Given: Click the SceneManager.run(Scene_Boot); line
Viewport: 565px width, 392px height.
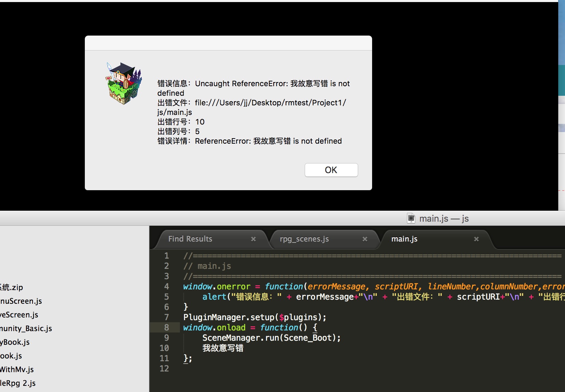Looking at the screenshot, I should pyautogui.click(x=272, y=338).
